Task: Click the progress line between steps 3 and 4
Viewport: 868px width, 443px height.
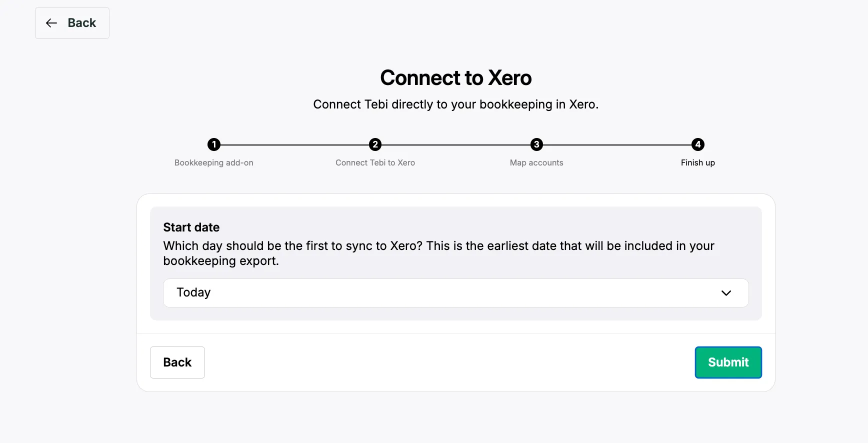Action: [x=617, y=145]
